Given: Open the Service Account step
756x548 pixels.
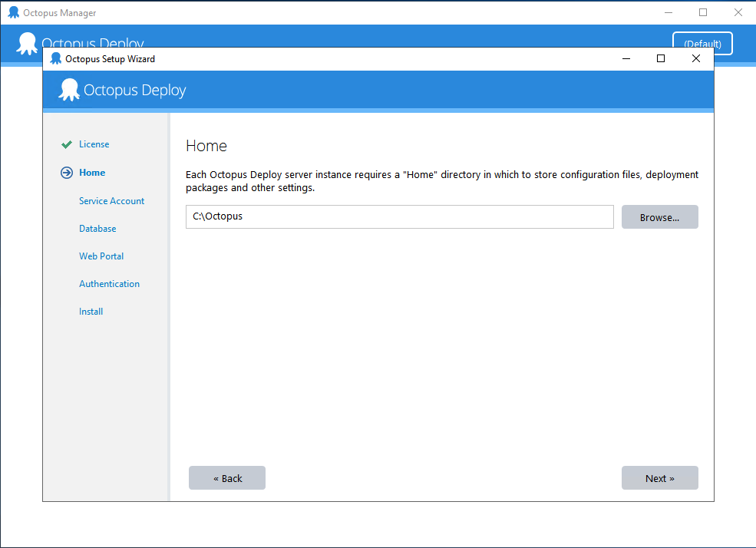Looking at the screenshot, I should coord(111,201).
